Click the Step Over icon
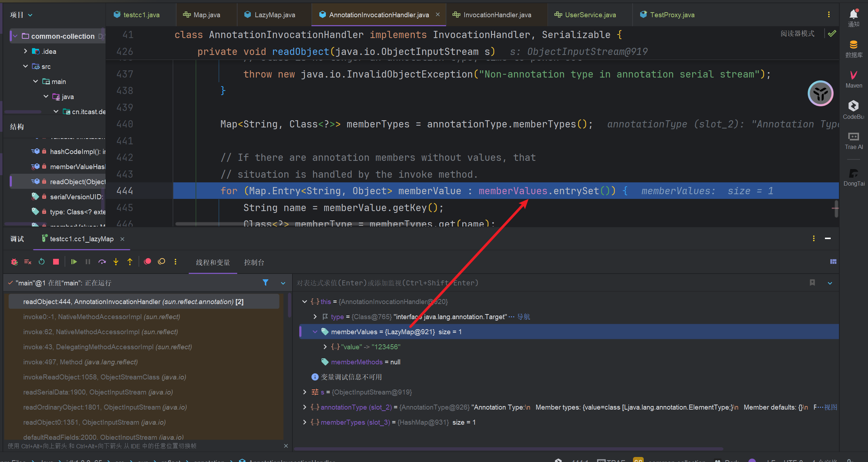This screenshot has height=462, width=868. tap(102, 262)
